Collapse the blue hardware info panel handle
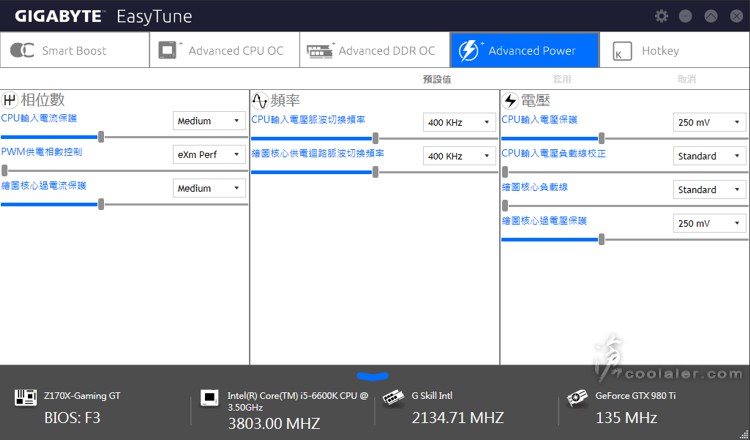 (x=373, y=376)
